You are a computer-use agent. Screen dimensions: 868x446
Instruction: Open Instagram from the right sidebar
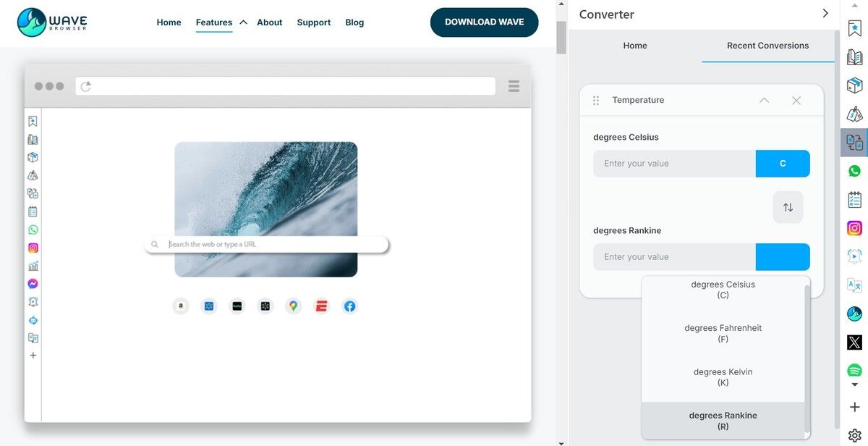click(x=854, y=228)
